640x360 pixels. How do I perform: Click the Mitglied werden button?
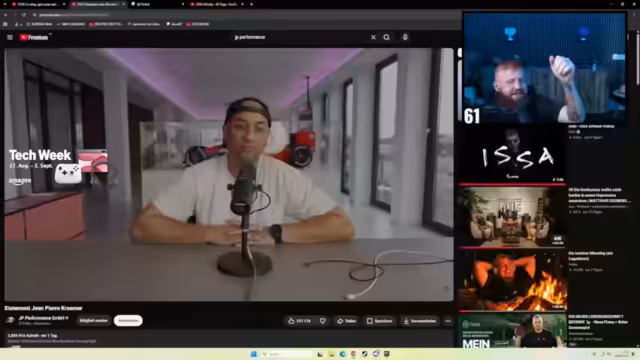tap(93, 320)
